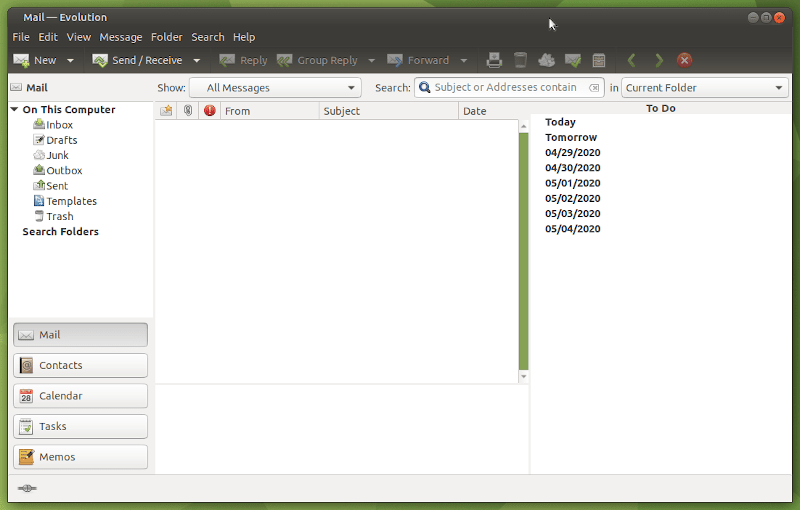Click the importance flag column header
This screenshot has width=800, height=510.
coord(210,111)
